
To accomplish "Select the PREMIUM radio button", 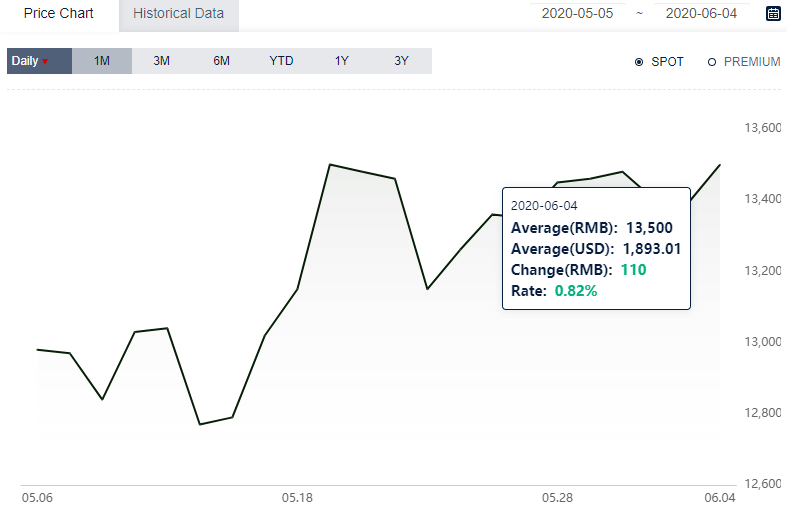I will coord(712,62).
